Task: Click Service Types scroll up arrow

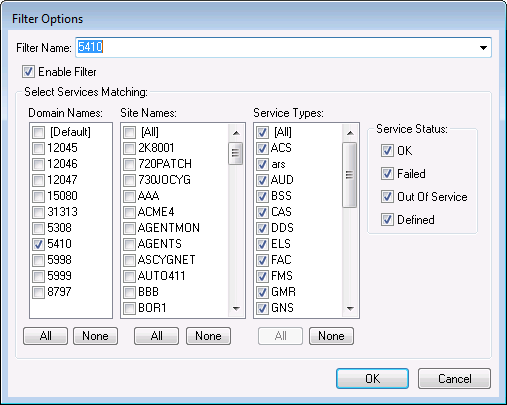Action: pyautogui.click(x=350, y=133)
